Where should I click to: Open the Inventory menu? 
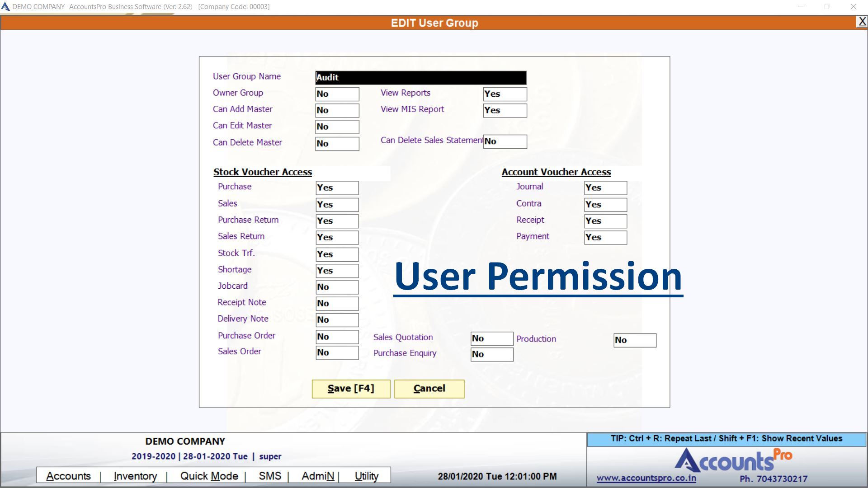click(x=135, y=476)
